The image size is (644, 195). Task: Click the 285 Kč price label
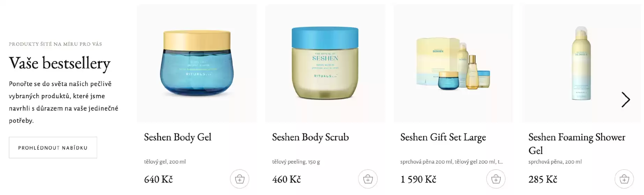543,179
